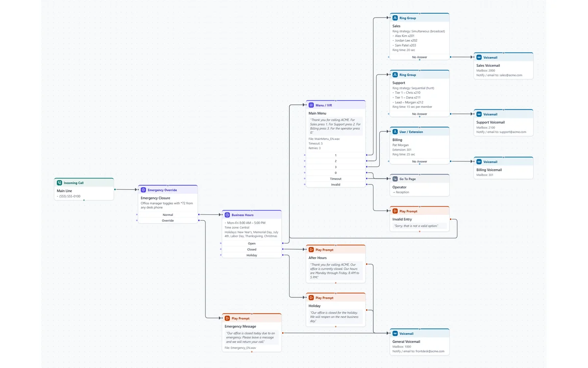Image resolution: width=588 pixels, height=368 pixels.
Task: Click the Menu / IVR node icon
Action: coord(311,105)
